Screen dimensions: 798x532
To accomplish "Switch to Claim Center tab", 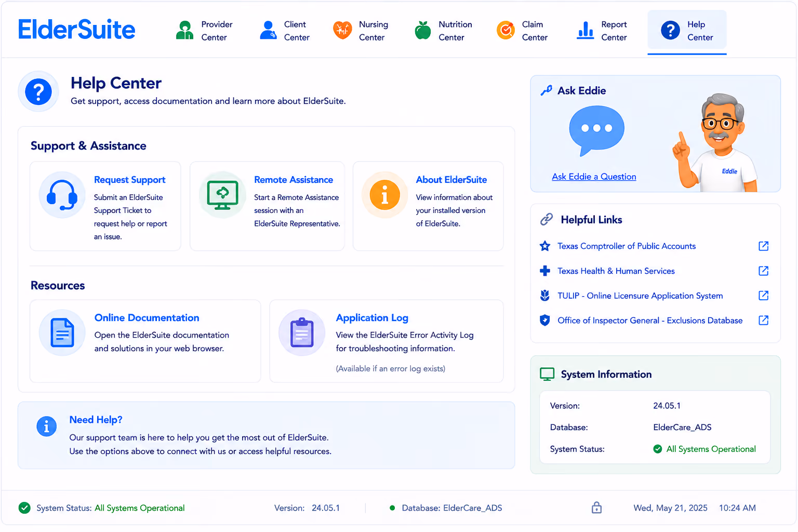I will click(522, 31).
